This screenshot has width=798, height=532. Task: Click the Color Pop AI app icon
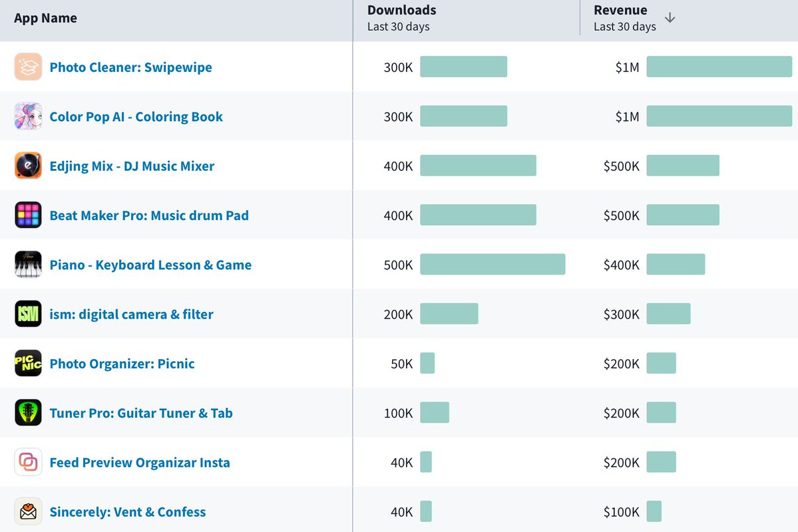[x=28, y=116]
